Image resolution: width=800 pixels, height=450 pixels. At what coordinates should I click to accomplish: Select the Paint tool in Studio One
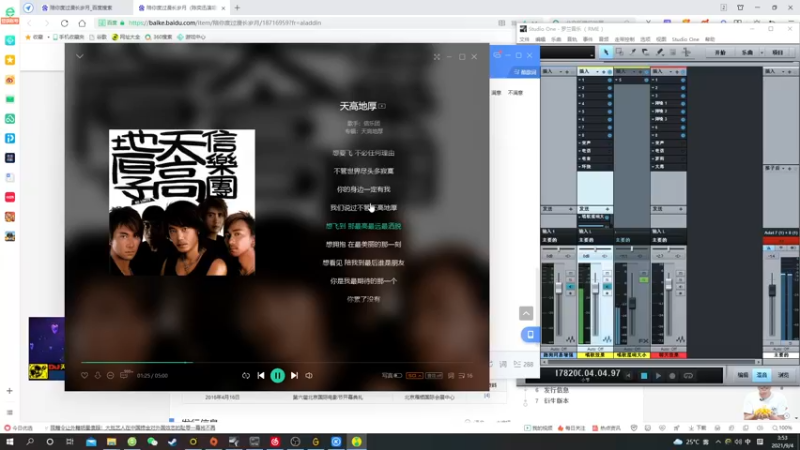(x=660, y=52)
